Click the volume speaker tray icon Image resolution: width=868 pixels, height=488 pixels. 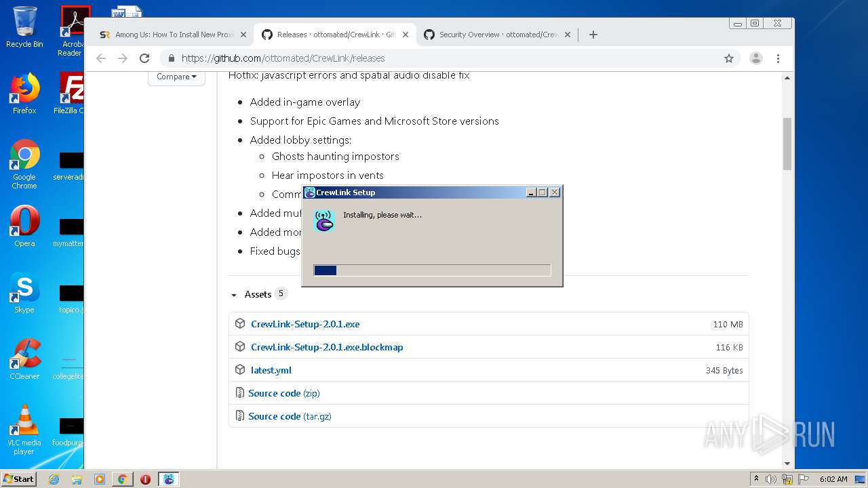[771, 479]
